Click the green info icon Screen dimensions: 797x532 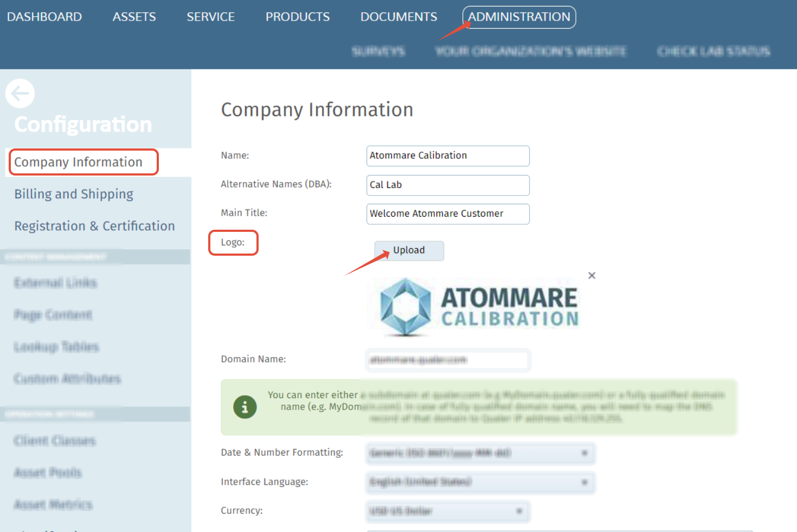245,406
